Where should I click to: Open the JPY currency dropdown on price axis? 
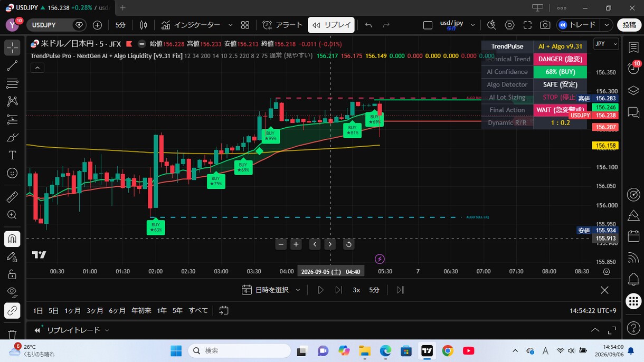click(x=606, y=44)
